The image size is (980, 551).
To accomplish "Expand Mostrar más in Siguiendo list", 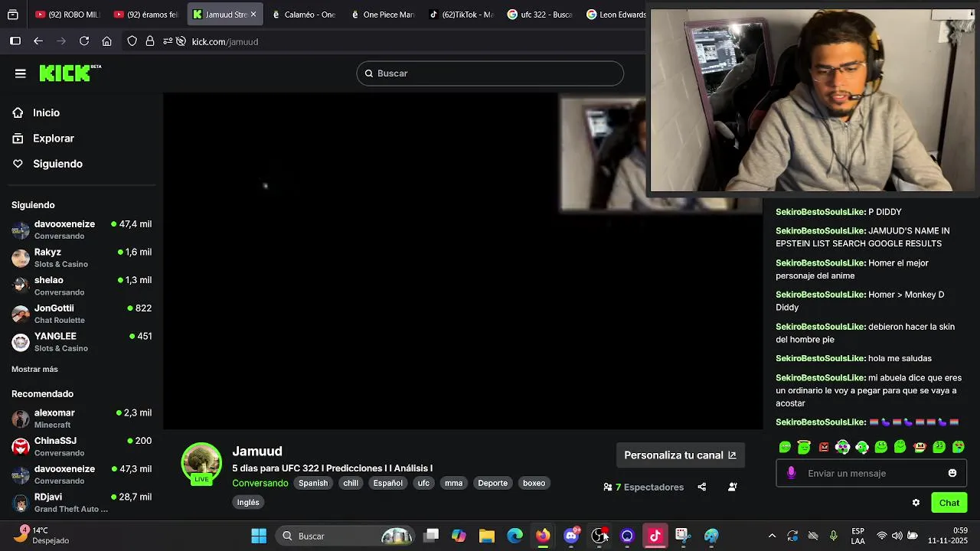I will (x=34, y=369).
